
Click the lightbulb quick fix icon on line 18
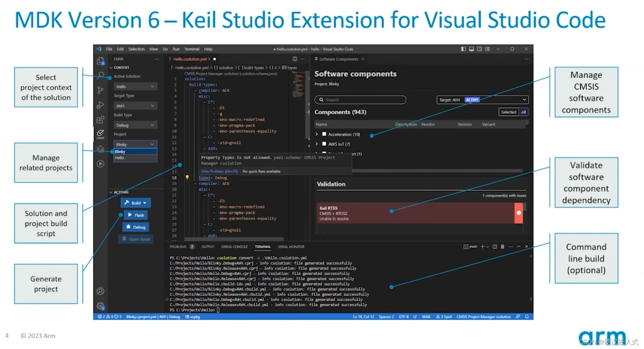187,177
